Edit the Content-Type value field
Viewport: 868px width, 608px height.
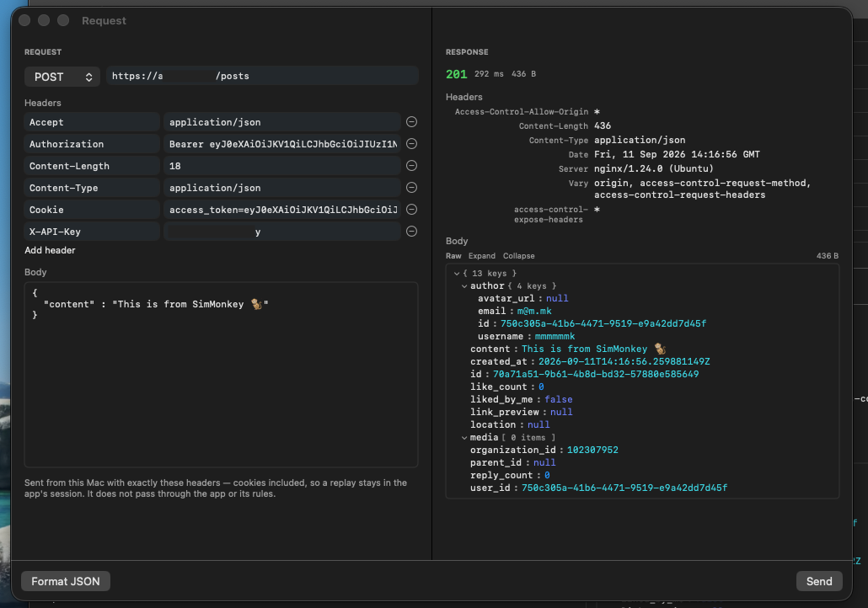[x=282, y=188]
